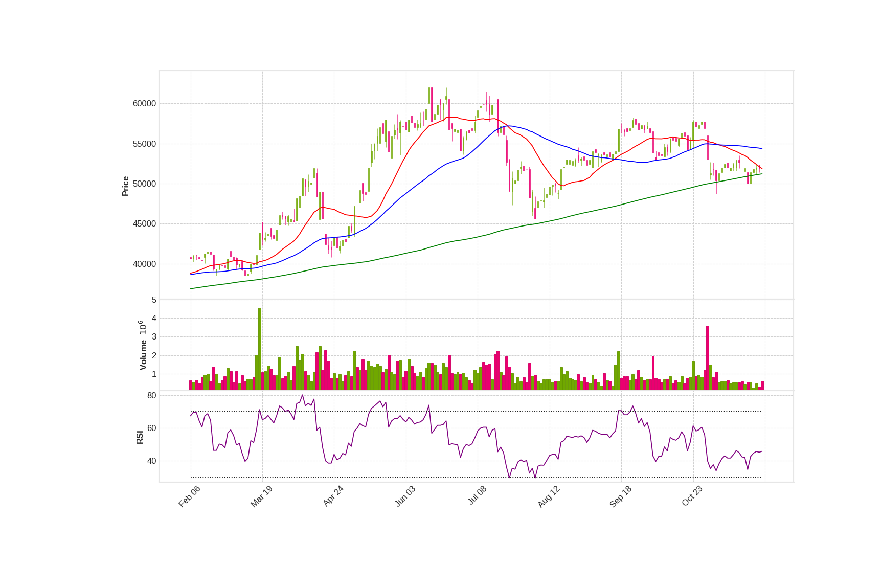Click the 45000 price axis label
This screenshot has width=882, height=588.
point(144,224)
